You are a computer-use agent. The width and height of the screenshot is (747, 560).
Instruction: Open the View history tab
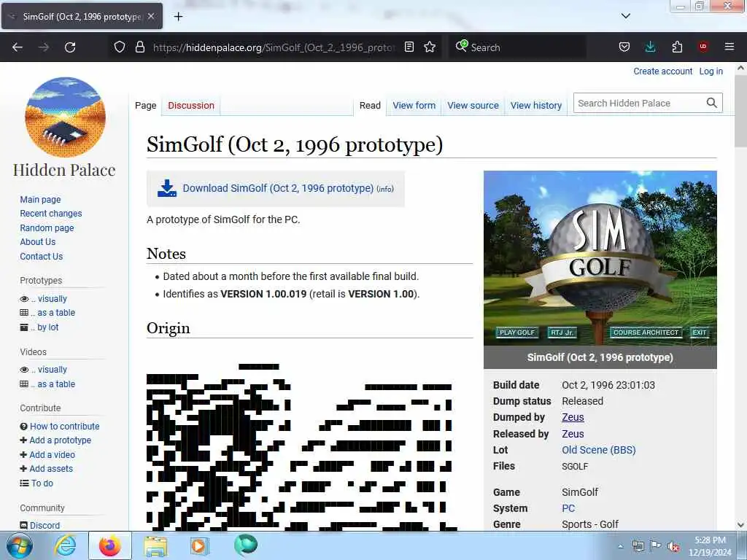536,105
